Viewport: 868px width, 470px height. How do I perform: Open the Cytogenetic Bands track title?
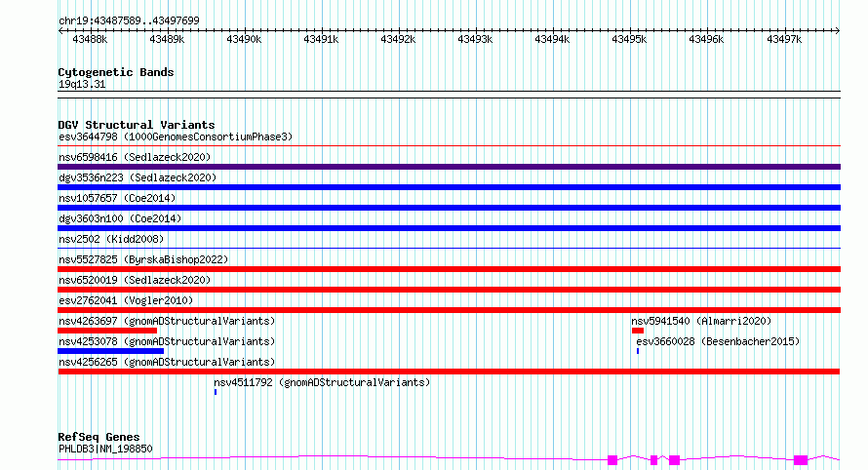(x=116, y=72)
